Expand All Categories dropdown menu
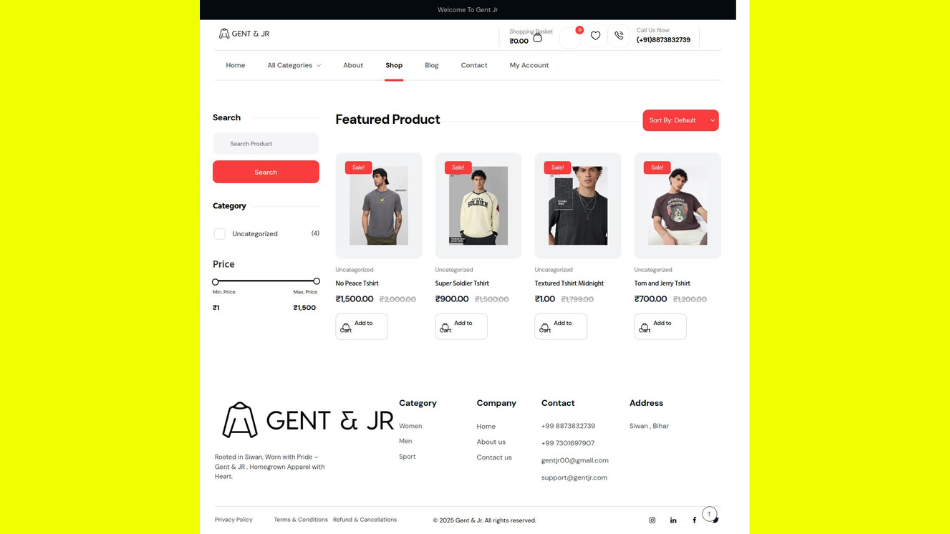950x534 pixels. coord(294,65)
